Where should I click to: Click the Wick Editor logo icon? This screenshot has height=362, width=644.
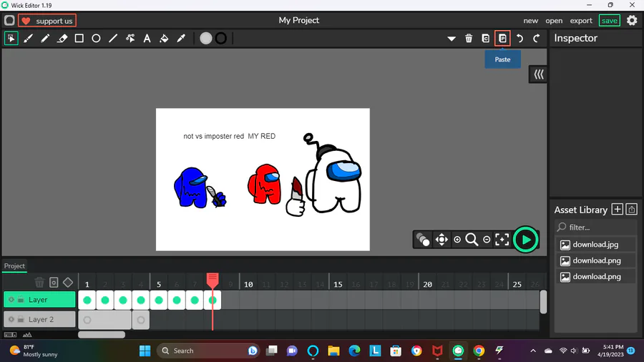(x=9, y=21)
